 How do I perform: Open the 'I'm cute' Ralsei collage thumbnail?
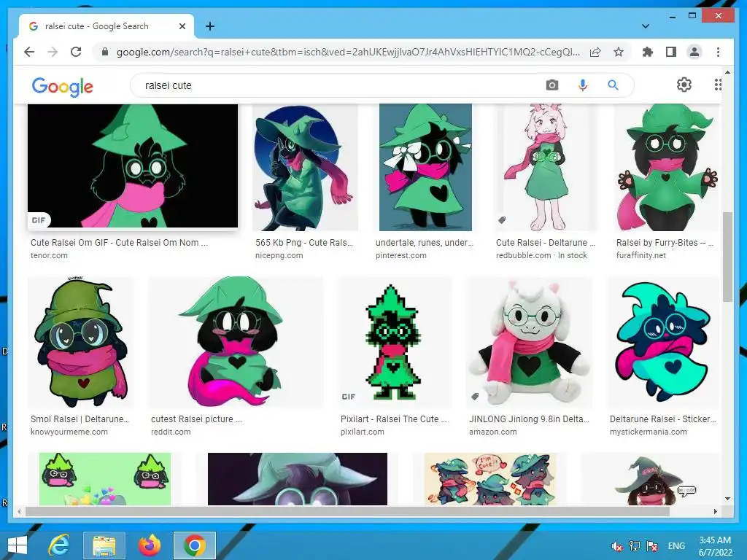point(489,478)
